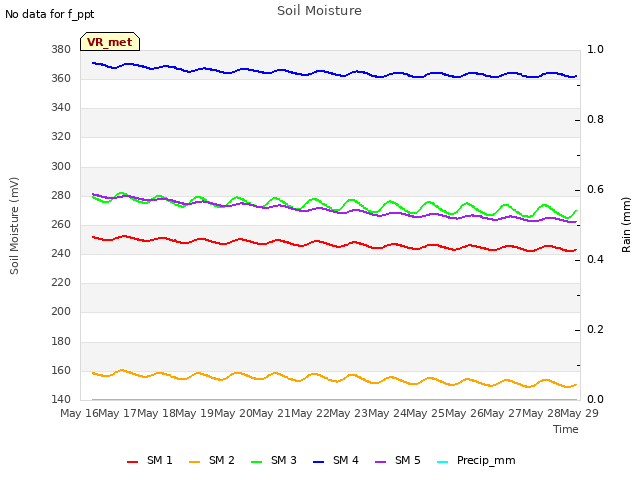
Task: Click the orange SM 2 legend swatch
Action: 194,462
